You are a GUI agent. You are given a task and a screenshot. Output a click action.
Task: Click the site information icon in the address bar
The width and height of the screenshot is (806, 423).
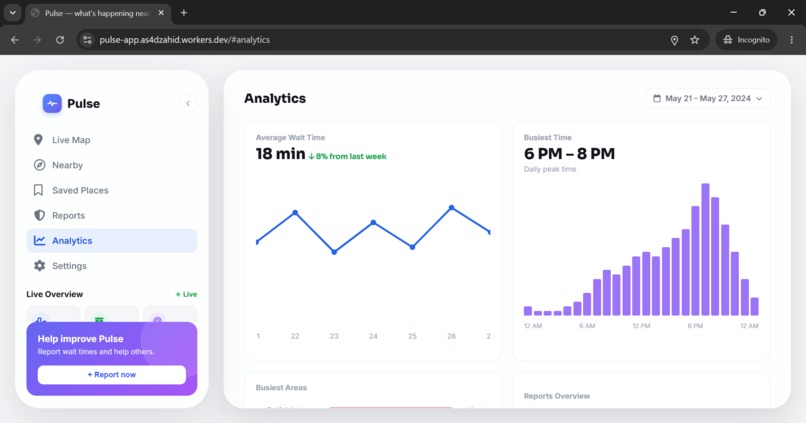coord(87,40)
